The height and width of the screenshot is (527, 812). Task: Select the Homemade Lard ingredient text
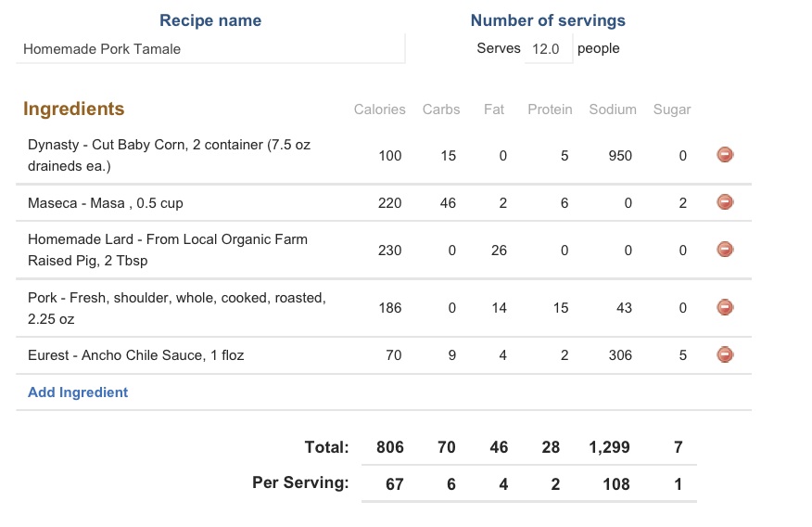tap(167, 250)
